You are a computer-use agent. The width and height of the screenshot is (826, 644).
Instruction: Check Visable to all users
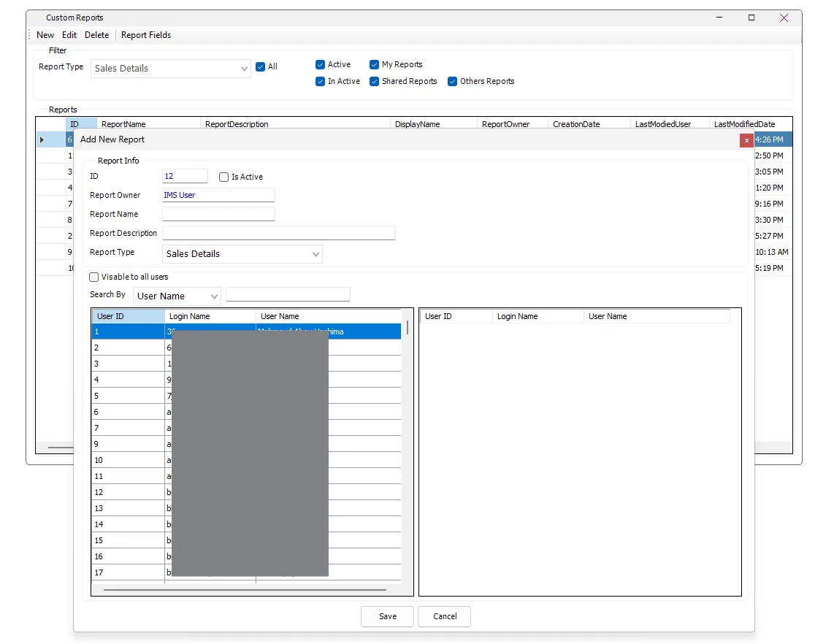coord(93,277)
